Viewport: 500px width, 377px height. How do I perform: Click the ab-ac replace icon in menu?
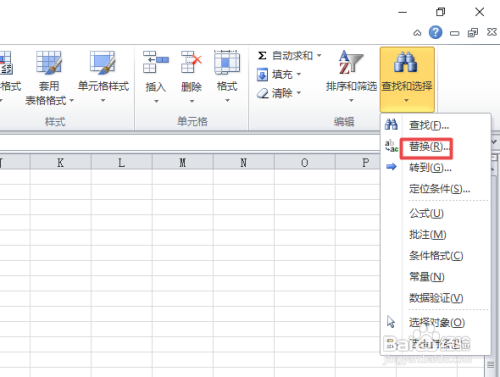(x=391, y=146)
